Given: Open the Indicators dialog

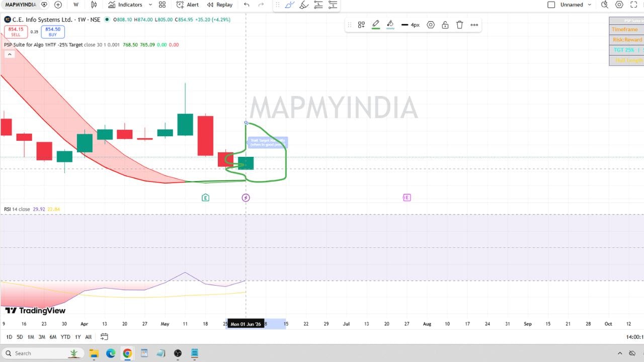Looking at the screenshot, I should pos(125,5).
